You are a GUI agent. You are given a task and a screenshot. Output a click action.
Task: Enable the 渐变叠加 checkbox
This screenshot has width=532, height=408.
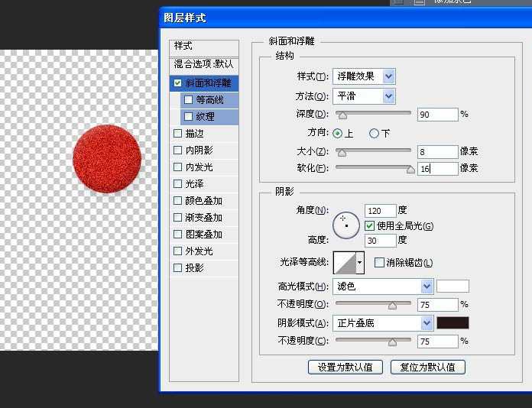[177, 218]
